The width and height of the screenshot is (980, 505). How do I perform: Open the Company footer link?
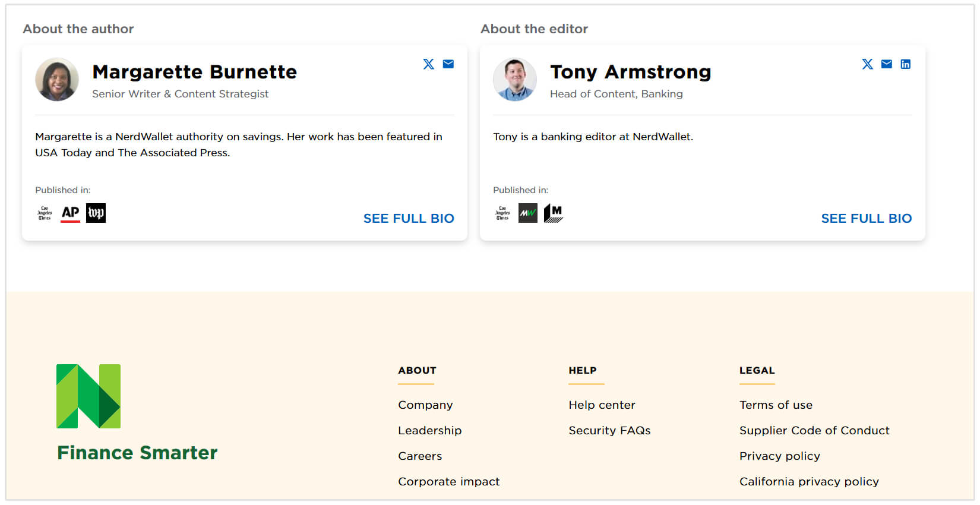[x=425, y=405]
